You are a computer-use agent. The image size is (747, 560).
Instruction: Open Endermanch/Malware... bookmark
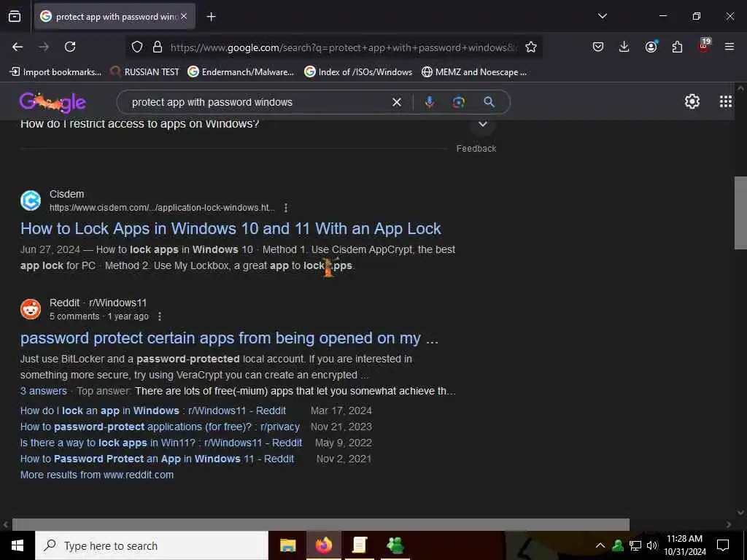tap(241, 72)
